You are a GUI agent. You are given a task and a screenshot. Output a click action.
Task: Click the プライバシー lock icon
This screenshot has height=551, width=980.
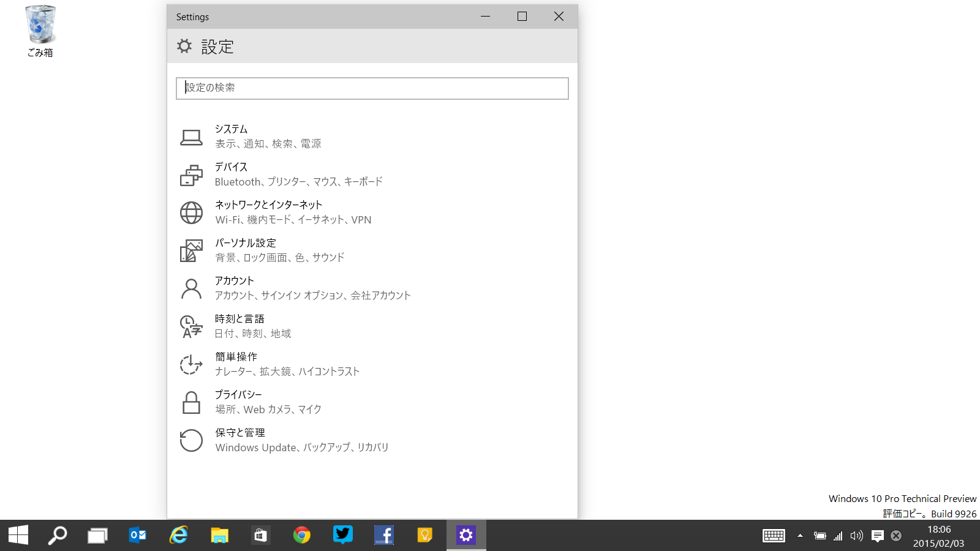click(191, 402)
